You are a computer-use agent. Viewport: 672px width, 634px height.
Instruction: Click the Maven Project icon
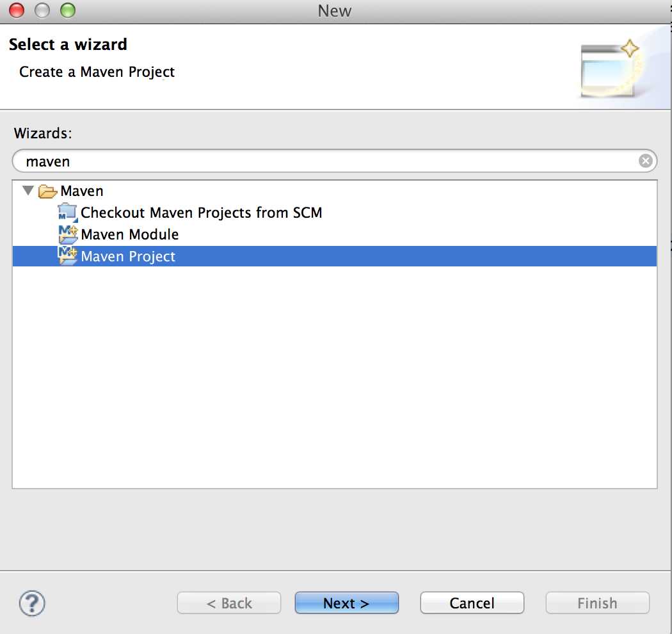pyautogui.click(x=68, y=256)
